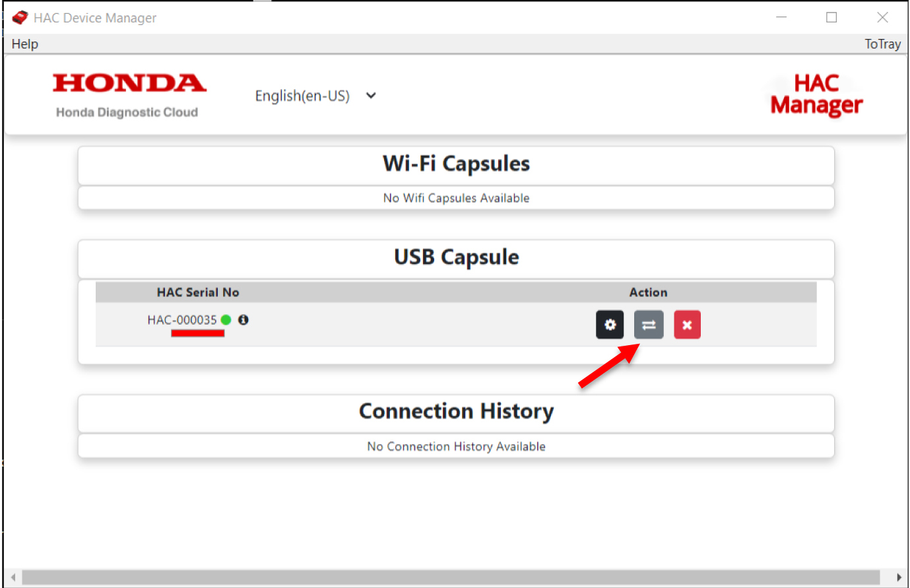Screen dimensions: 910x588
Task: Click the No Wifi Capsules Available message
Action: click(x=456, y=198)
